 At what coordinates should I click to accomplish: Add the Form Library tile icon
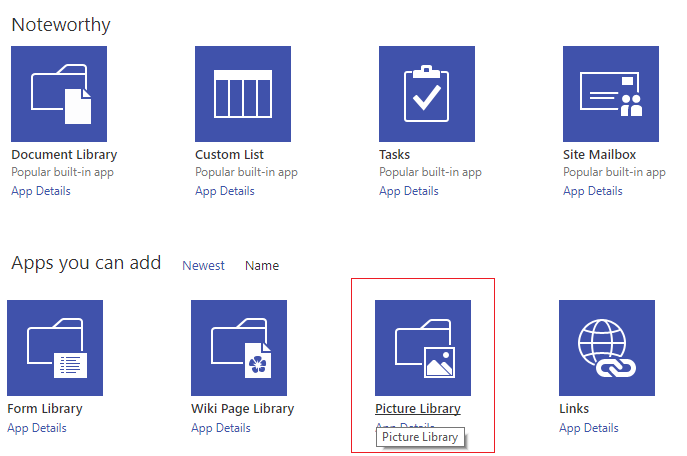pyautogui.click(x=55, y=348)
